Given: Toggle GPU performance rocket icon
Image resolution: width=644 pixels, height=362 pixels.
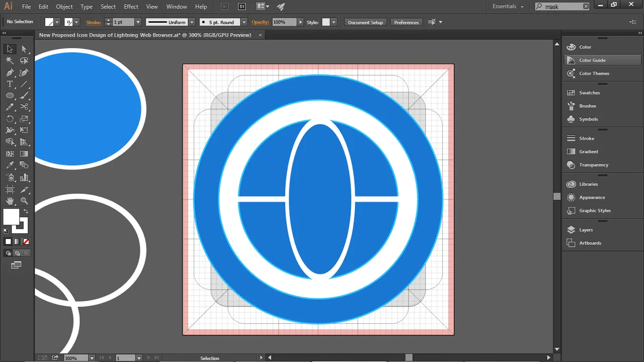Looking at the screenshot, I should point(280,7).
